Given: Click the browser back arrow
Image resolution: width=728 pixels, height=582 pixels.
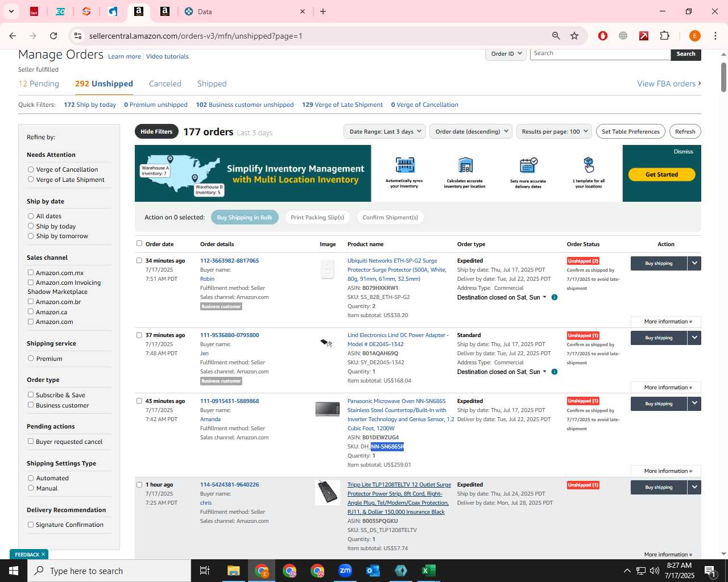Looking at the screenshot, I should (13, 36).
